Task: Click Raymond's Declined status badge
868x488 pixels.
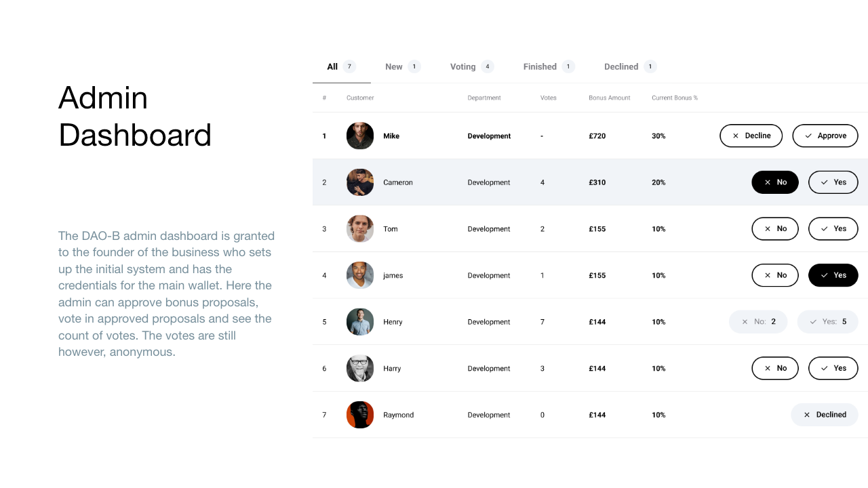Action: tap(825, 415)
